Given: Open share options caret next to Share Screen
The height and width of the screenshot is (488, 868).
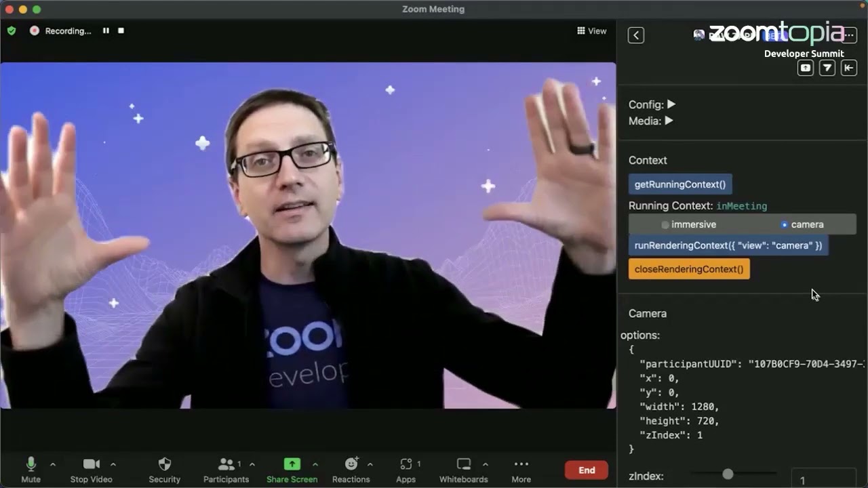Looking at the screenshot, I should point(315,464).
